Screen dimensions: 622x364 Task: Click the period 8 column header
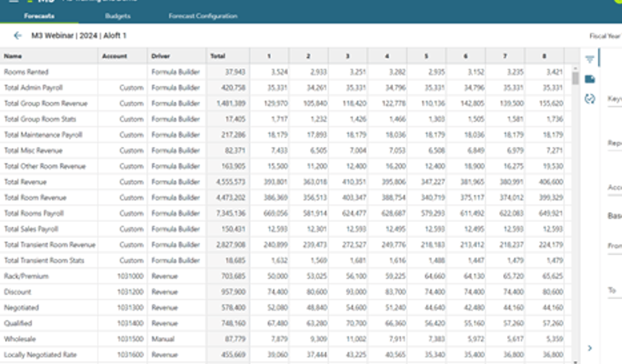tap(544, 56)
